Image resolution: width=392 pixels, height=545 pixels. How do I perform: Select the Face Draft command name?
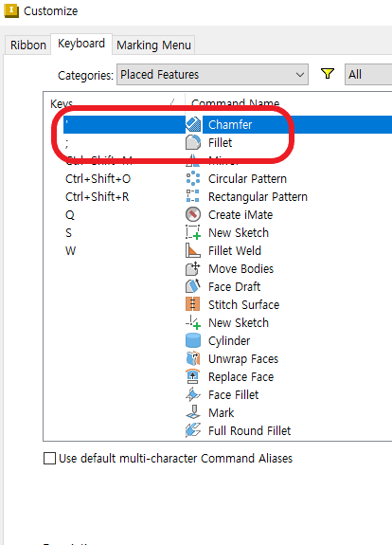click(x=235, y=287)
